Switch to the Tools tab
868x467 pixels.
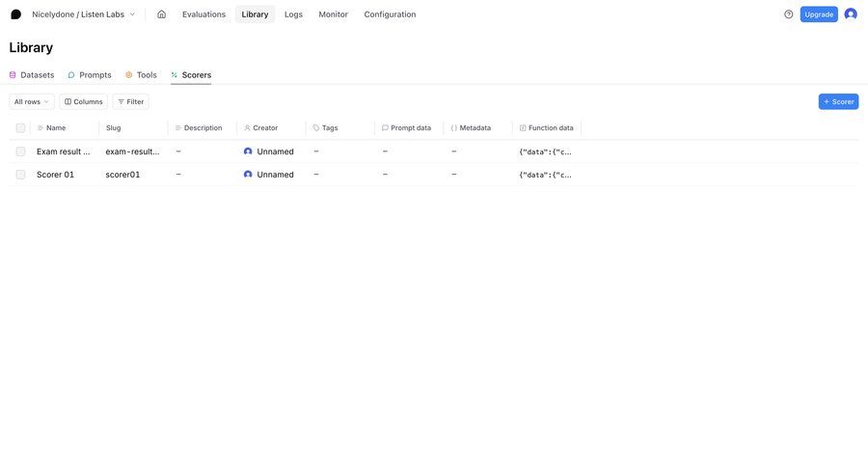(141, 75)
